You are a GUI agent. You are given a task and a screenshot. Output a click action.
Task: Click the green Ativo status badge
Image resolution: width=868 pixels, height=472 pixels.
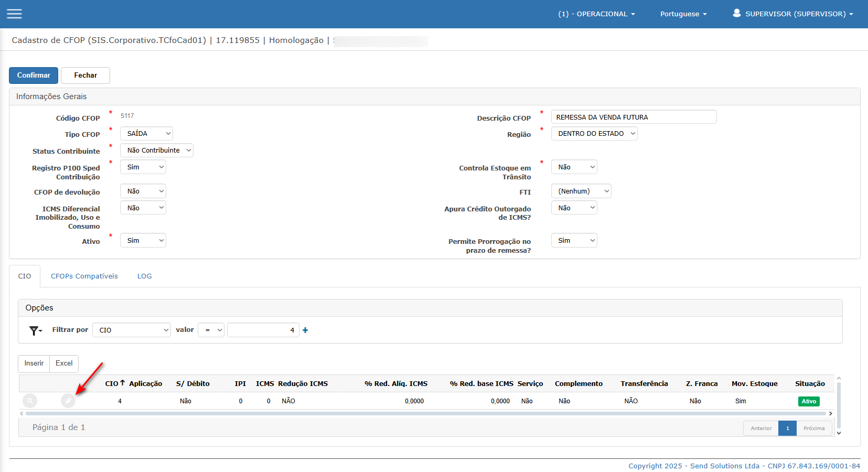click(x=808, y=401)
